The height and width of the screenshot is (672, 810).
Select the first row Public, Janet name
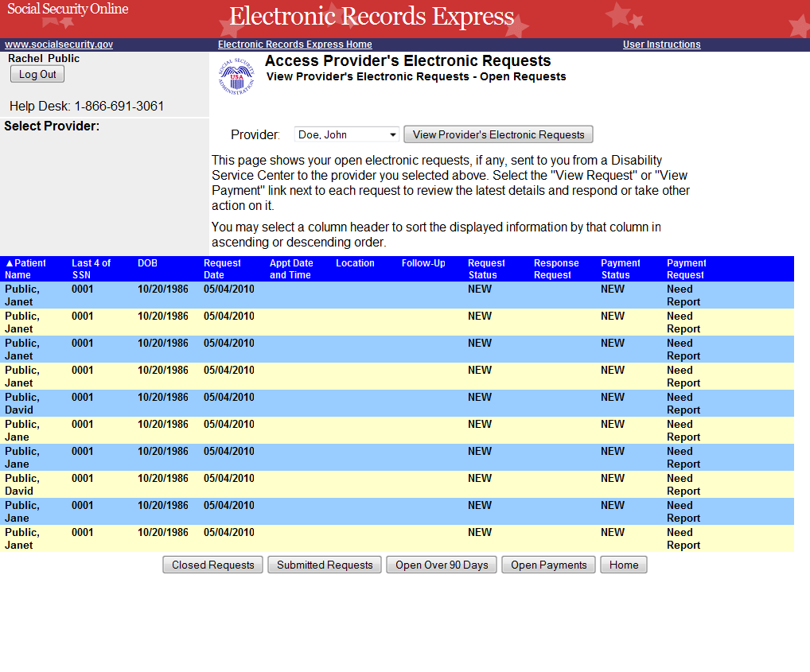tap(22, 295)
